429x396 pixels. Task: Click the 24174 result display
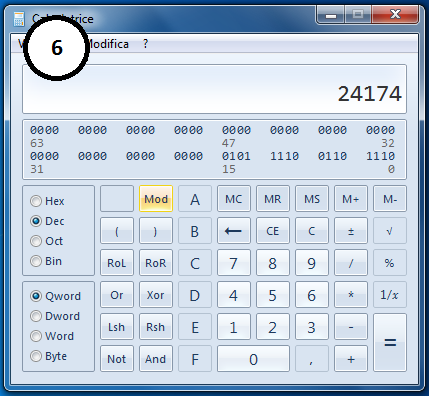214,89
